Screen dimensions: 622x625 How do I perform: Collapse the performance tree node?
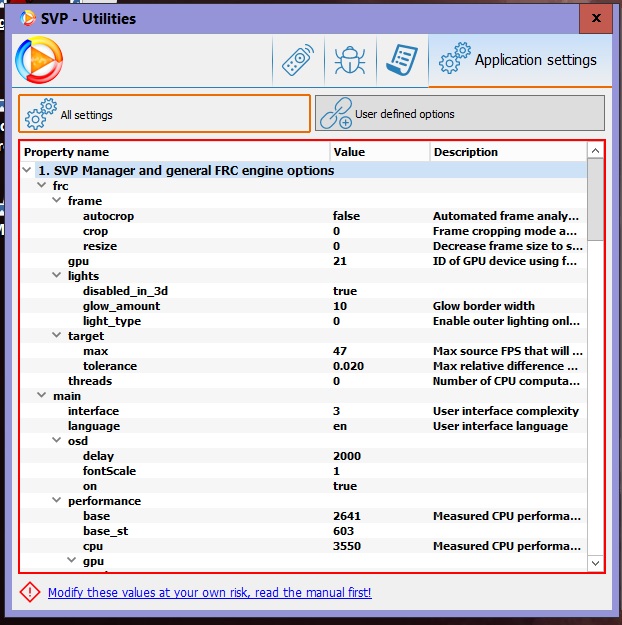[x=57, y=500]
